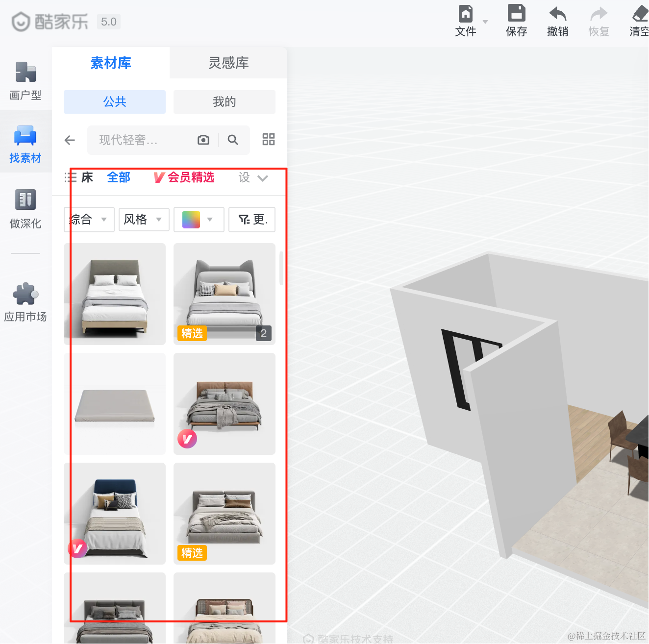This screenshot has height=644, width=649.
Task: Select the 清空 eraser tool
Action: 639,21
